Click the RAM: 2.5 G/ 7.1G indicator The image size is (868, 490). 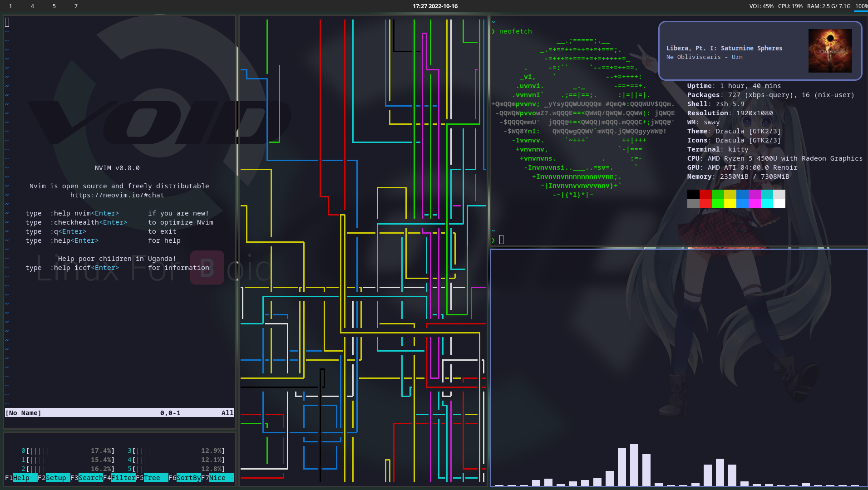(829, 6)
